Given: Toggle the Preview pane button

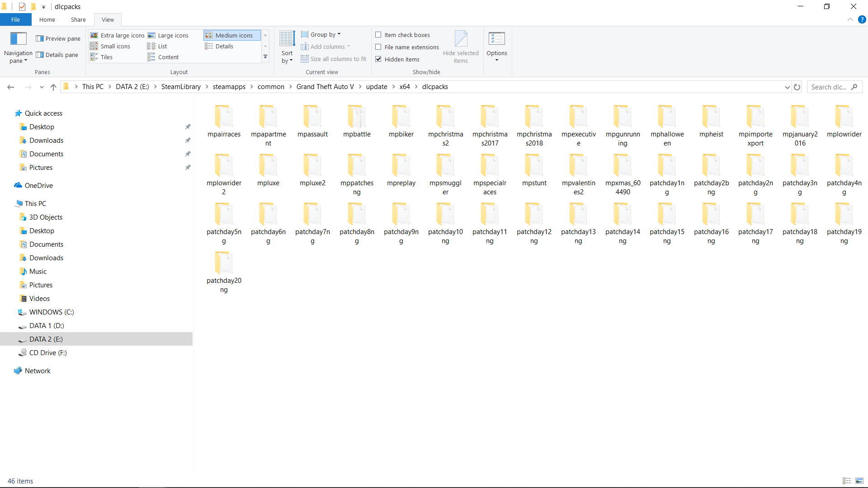Looking at the screenshot, I should pyautogui.click(x=58, y=38).
